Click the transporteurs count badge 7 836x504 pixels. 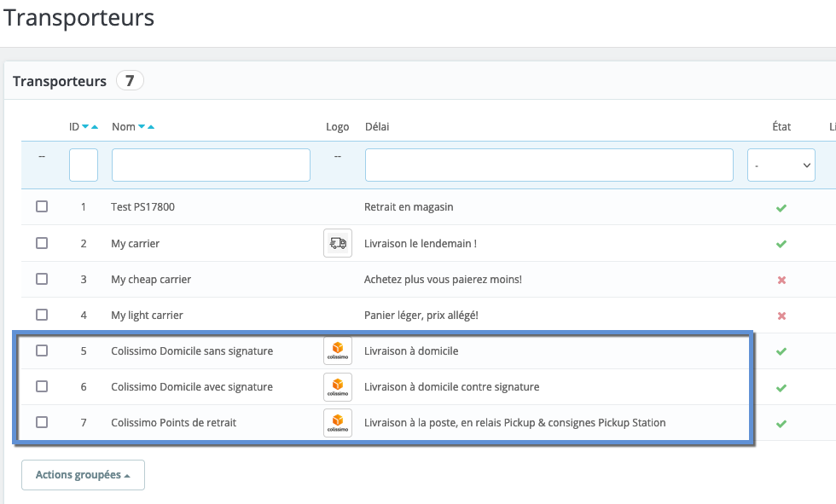[x=130, y=80]
